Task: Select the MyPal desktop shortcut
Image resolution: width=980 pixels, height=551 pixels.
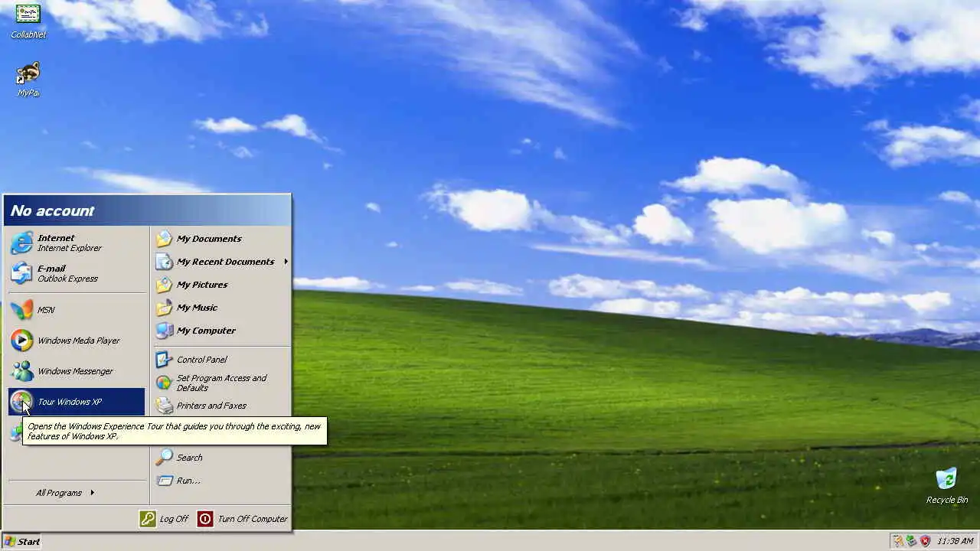Action: tap(28, 80)
